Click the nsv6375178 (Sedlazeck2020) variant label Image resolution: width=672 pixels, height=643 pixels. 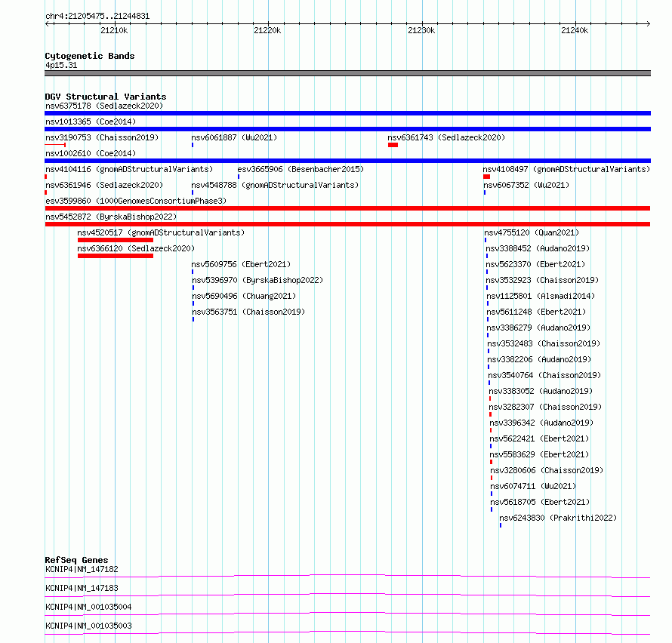click(104, 106)
